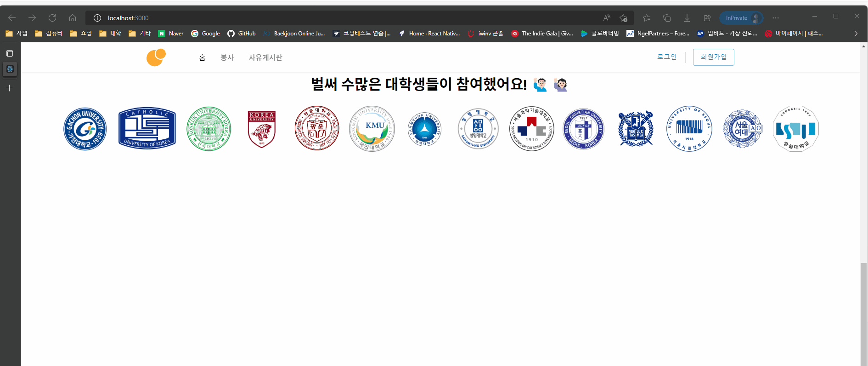The image size is (868, 366).
Task: Click the Seoul Women's University logo
Action: (743, 129)
